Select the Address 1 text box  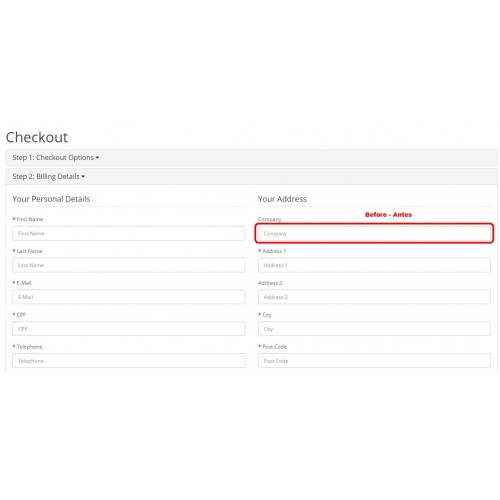pos(374,265)
